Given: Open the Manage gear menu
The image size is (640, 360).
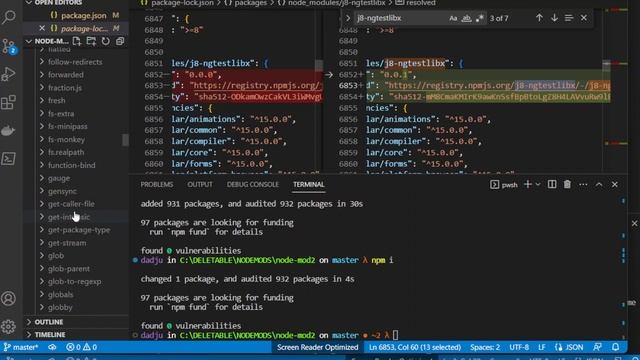Looking at the screenshot, I should click(9, 327).
